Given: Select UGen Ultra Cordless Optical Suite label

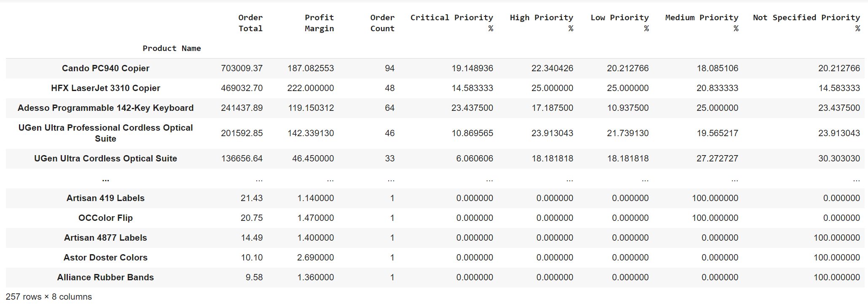Looking at the screenshot, I should [105, 158].
